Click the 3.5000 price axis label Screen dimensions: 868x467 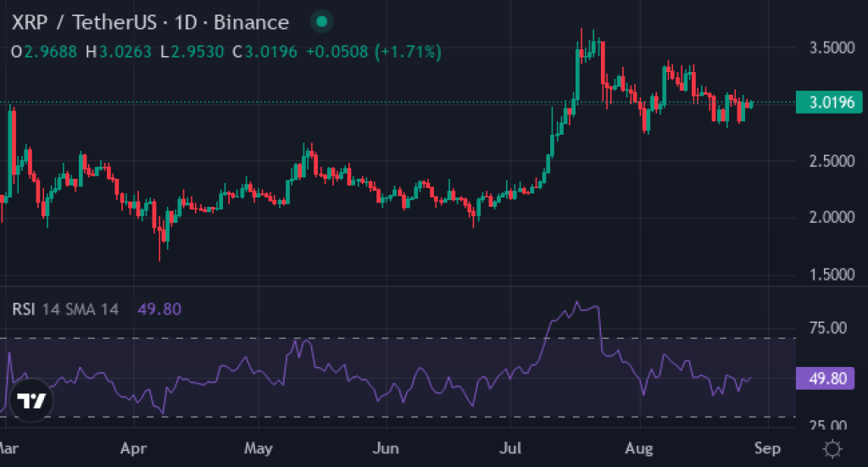[832, 48]
